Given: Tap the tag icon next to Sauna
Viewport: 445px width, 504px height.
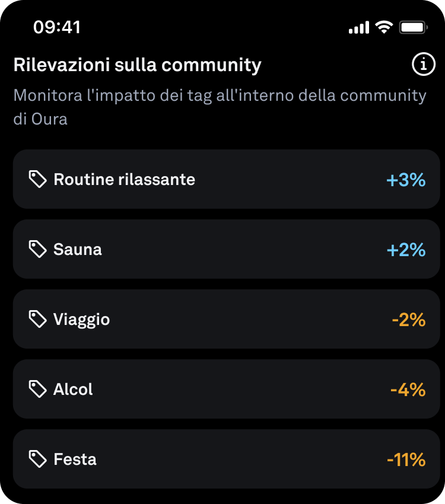Looking at the screenshot, I should pos(37,249).
